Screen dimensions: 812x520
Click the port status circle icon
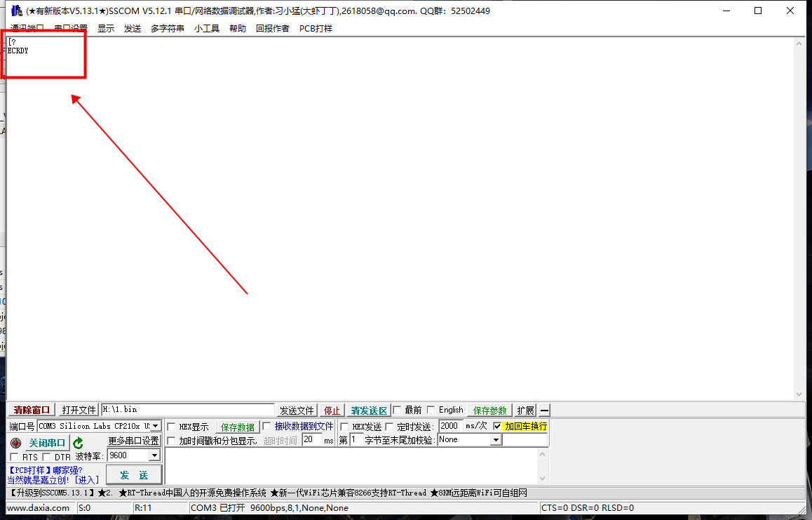point(15,442)
